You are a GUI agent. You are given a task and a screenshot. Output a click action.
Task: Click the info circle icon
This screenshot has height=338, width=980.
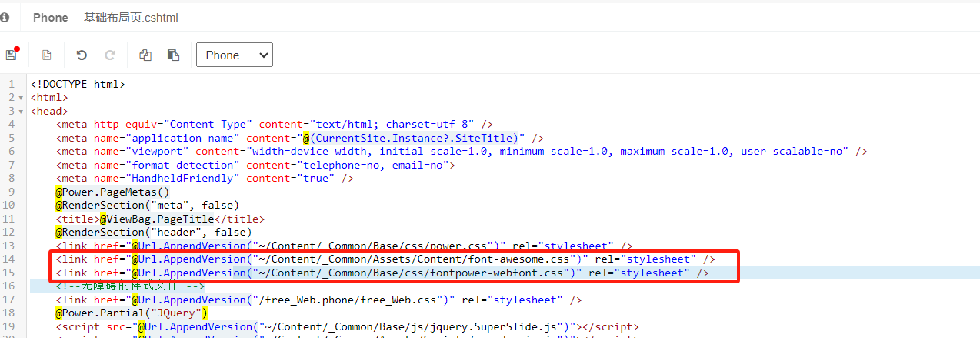point(5,17)
